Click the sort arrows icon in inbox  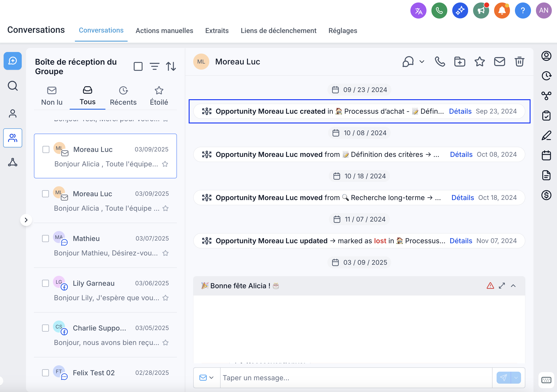point(171,66)
